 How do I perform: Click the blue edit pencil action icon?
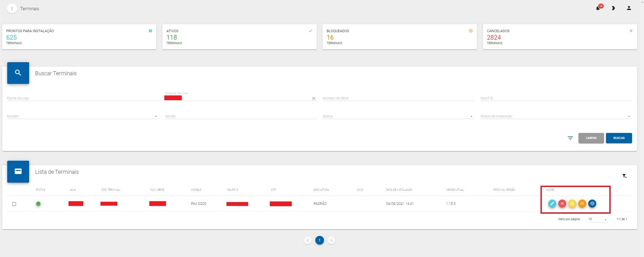(x=552, y=204)
